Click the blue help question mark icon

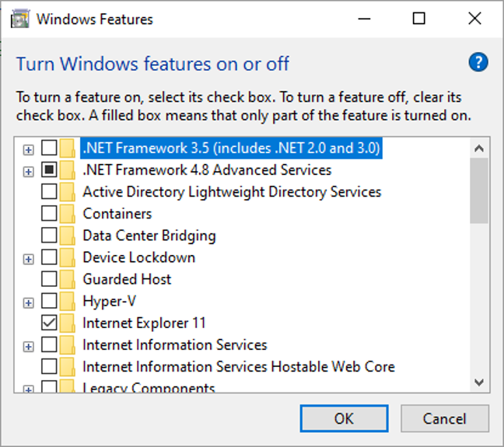[478, 63]
